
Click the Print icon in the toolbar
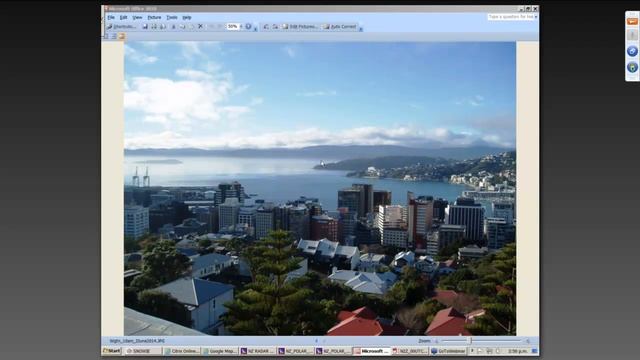[x=154, y=27]
